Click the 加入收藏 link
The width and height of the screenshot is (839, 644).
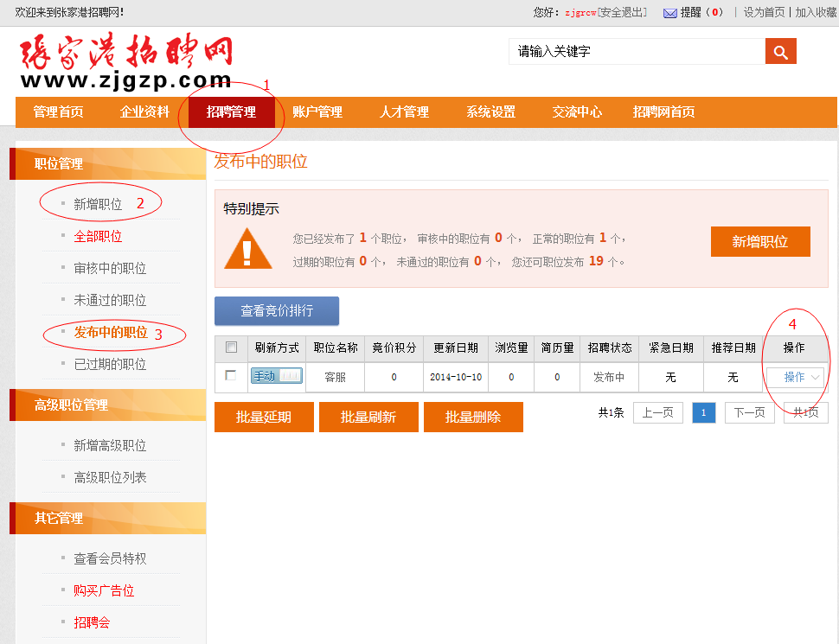(x=816, y=13)
